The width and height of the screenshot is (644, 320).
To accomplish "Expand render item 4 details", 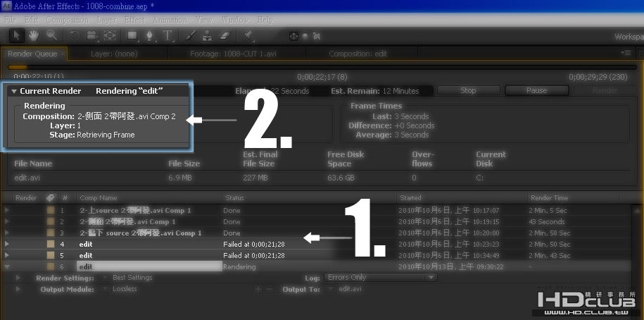I will [x=7, y=245].
